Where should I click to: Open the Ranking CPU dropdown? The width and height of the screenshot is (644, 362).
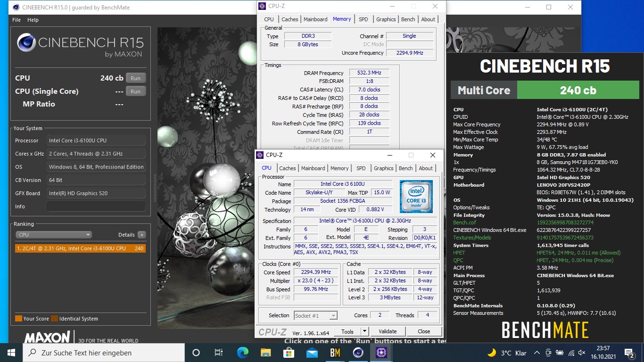(54, 235)
